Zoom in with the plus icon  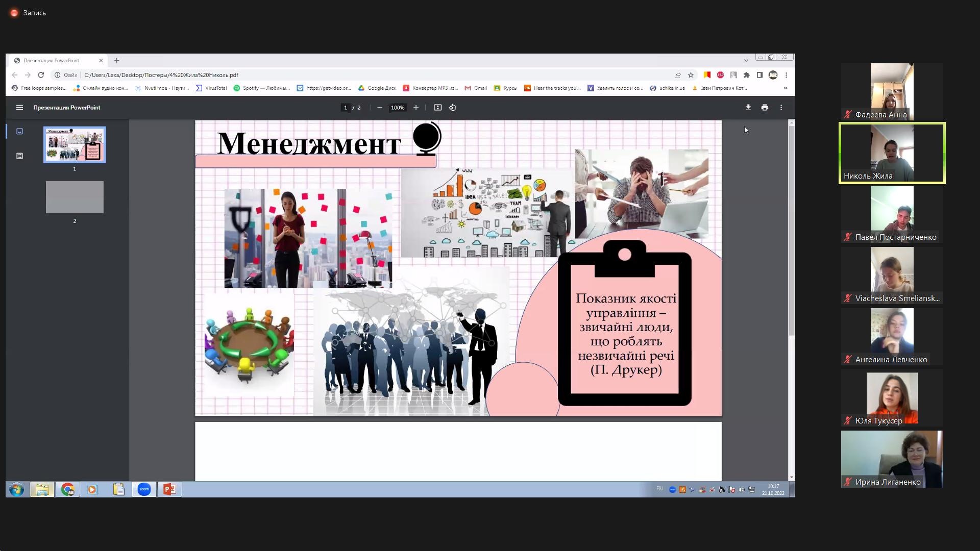pos(416,108)
